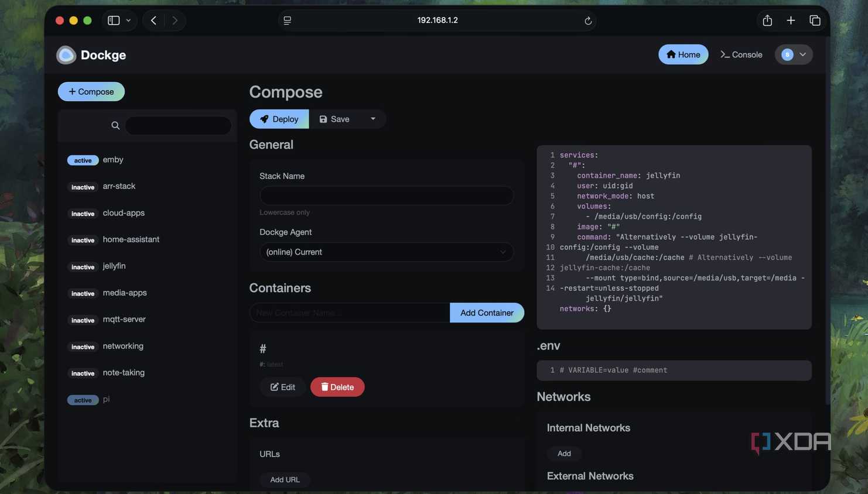Screen dimensions: 868x494
Task: Deploy the compose stack
Action: (279, 119)
